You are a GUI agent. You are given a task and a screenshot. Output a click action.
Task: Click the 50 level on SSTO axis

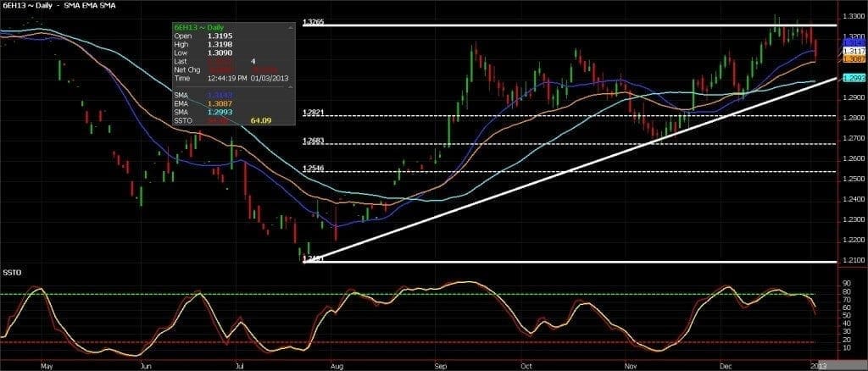(x=847, y=315)
